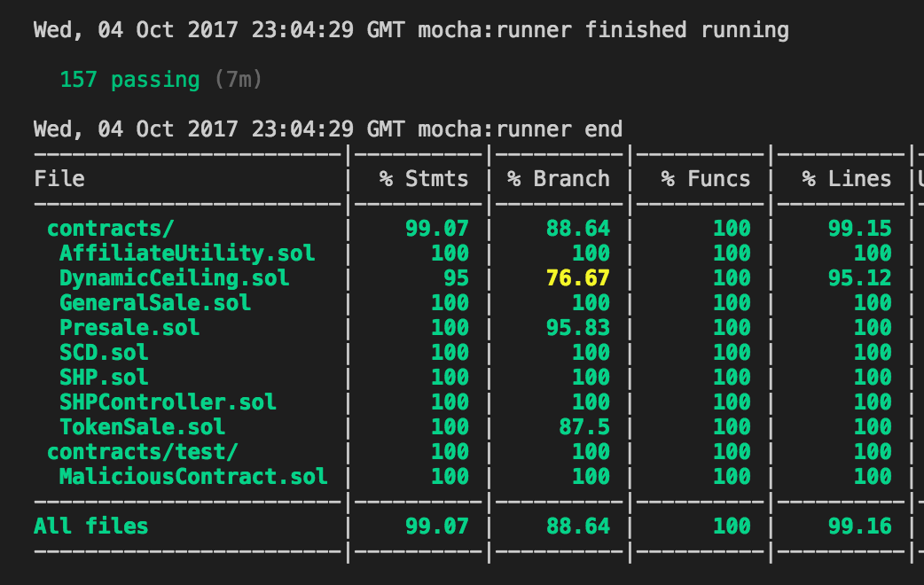Viewport: 924px width, 585px height.
Task: Click All files statements value 99.07
Action: [437, 526]
